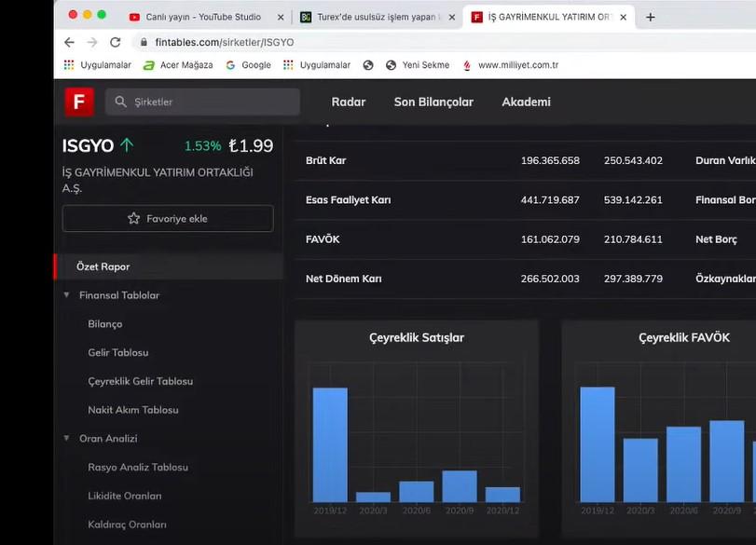Click the 2019/12 bar in Çeyreklik FAVÖK
Image resolution: width=756 pixels, height=545 pixels.
point(598,444)
